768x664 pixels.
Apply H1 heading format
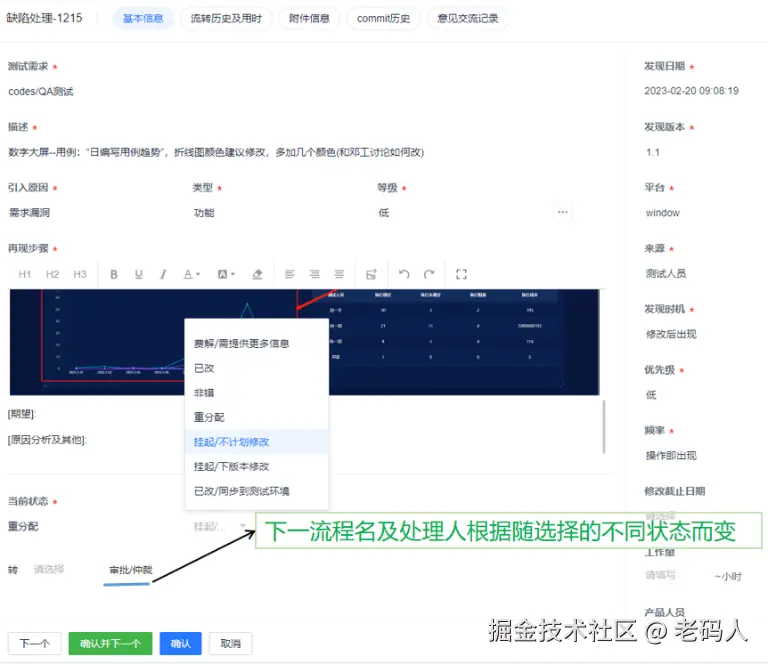[x=24, y=274]
